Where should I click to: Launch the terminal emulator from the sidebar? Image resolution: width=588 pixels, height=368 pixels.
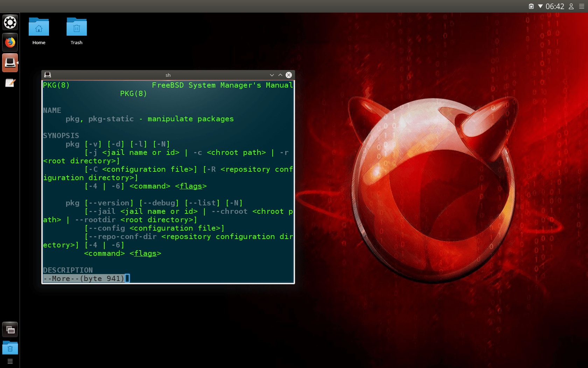tap(10, 63)
